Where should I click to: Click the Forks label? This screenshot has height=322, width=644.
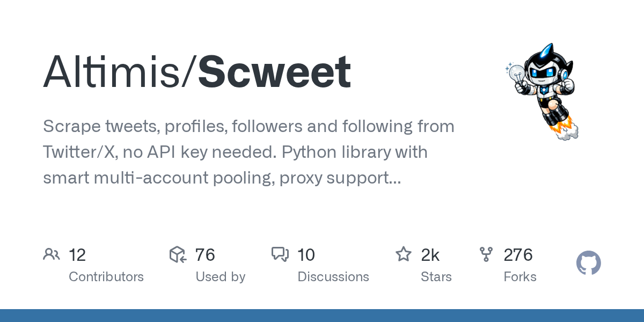(x=520, y=277)
